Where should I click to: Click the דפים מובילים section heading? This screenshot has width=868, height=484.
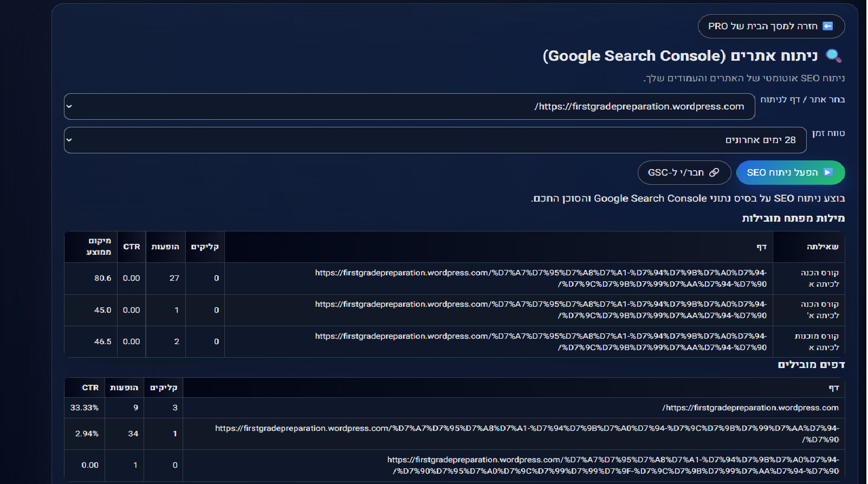(811, 364)
